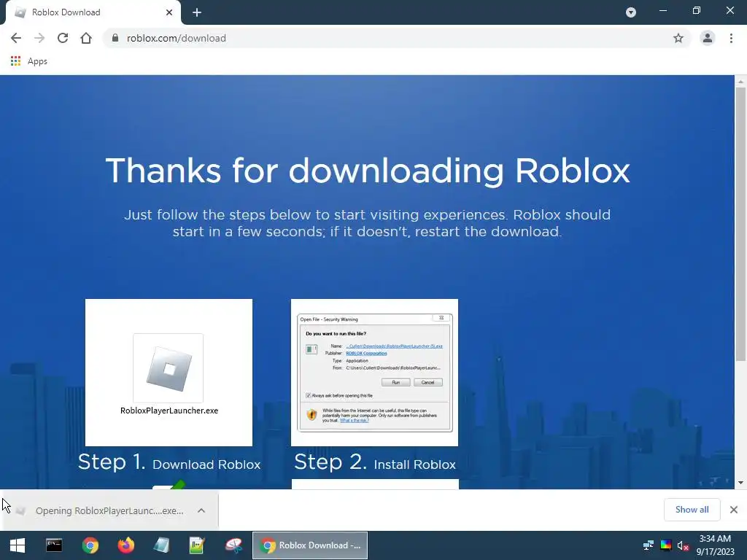Open Command Prompt from the taskbar
Screen dimensions: 747x560
(54, 545)
